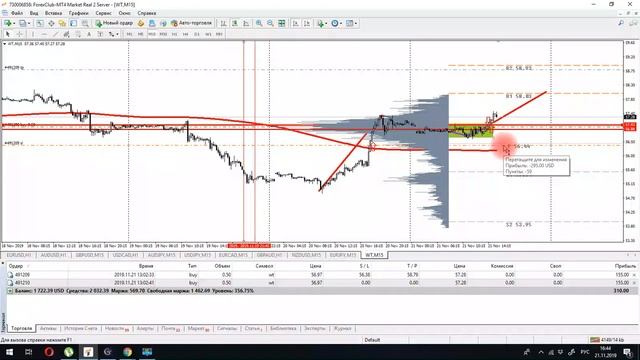Switch chart to line chart mode

246,23
